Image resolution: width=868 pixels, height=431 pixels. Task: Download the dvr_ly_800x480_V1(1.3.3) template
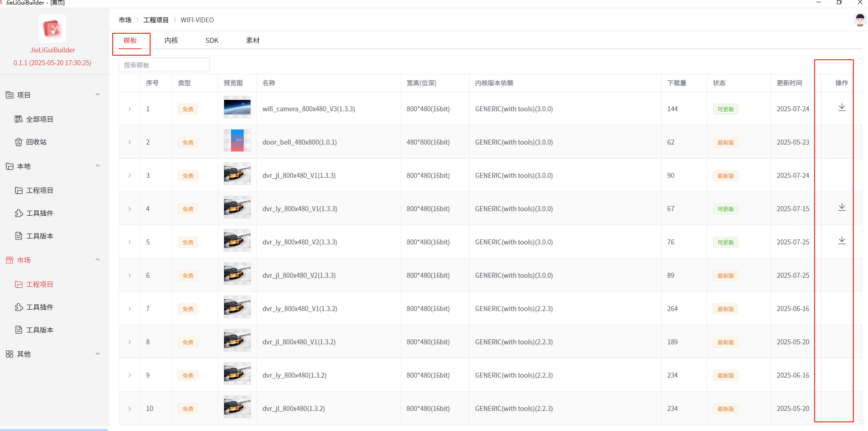(842, 207)
